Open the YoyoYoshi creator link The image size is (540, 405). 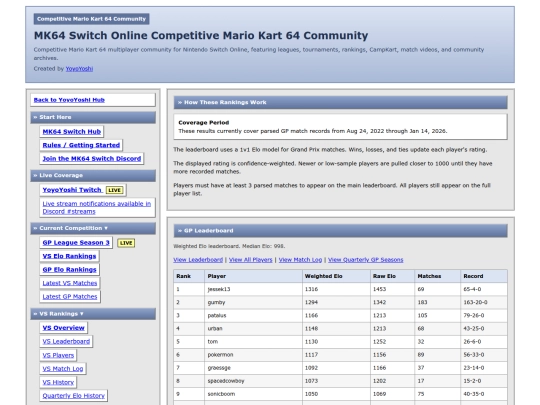click(79, 69)
